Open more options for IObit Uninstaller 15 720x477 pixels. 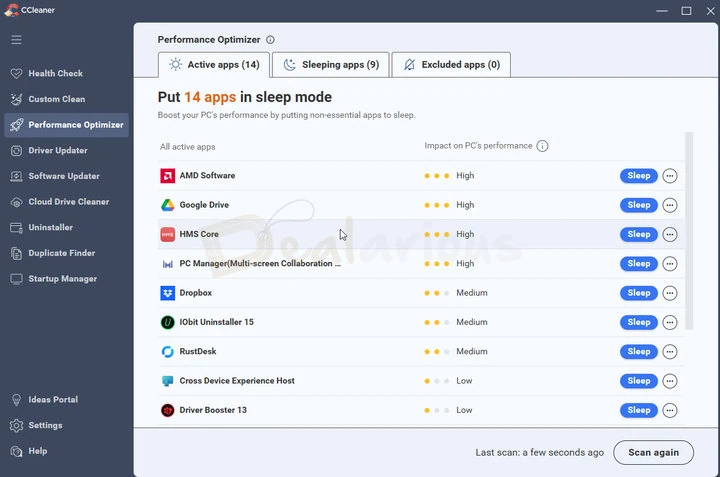670,323
